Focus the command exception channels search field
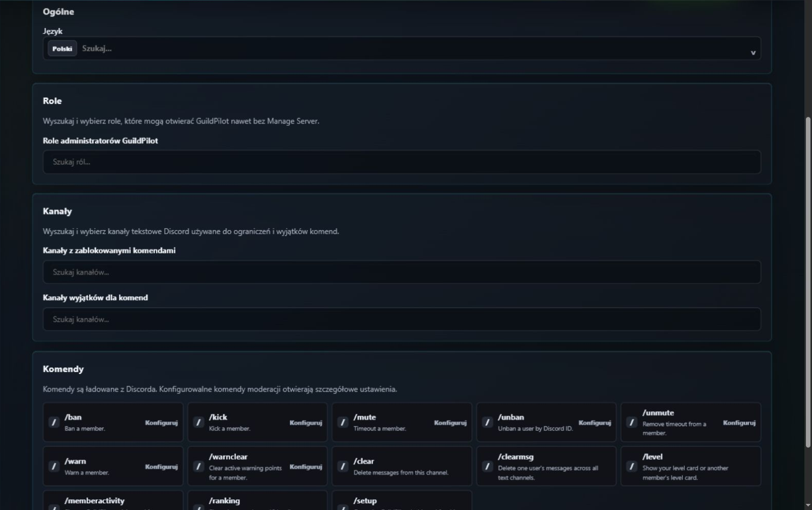The height and width of the screenshot is (510, 812). (x=402, y=319)
